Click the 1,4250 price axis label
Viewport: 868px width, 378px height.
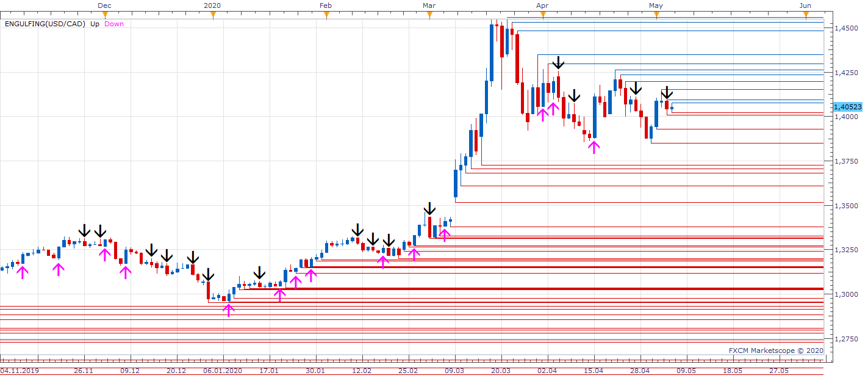coord(847,73)
